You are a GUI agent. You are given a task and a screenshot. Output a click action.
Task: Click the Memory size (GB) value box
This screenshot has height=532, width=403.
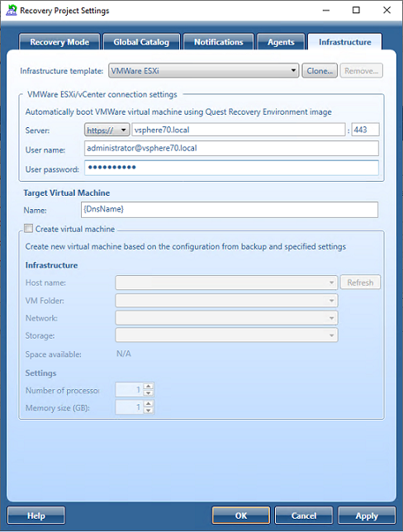(x=130, y=406)
